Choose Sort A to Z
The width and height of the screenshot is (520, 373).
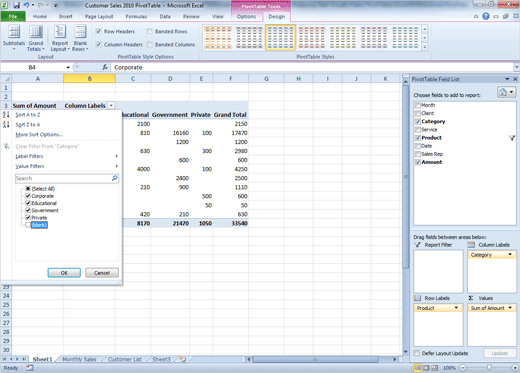(28, 115)
